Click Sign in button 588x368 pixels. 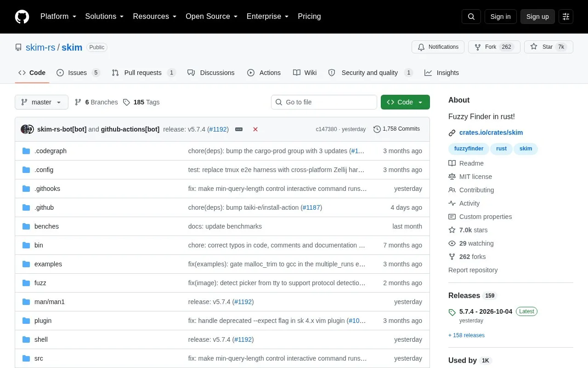(x=500, y=17)
